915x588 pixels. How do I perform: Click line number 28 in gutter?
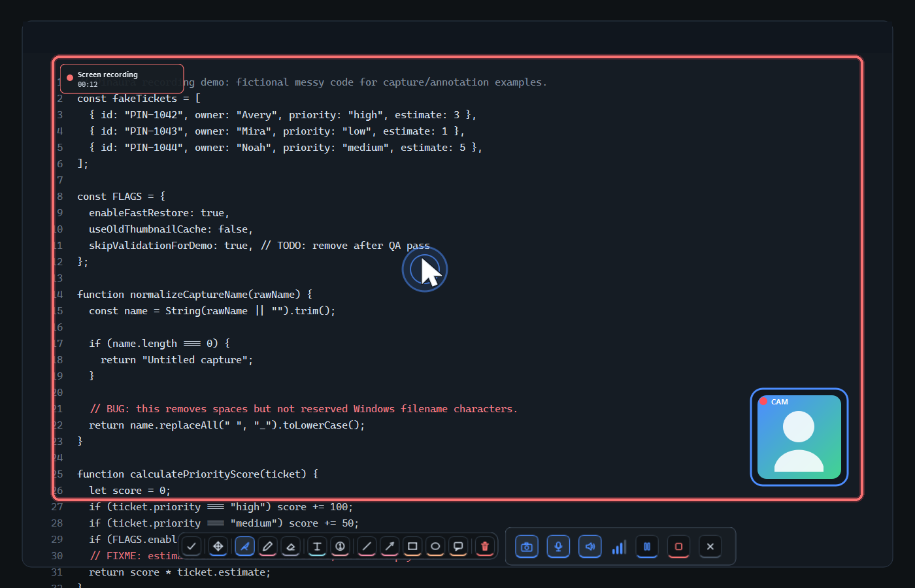click(x=57, y=523)
